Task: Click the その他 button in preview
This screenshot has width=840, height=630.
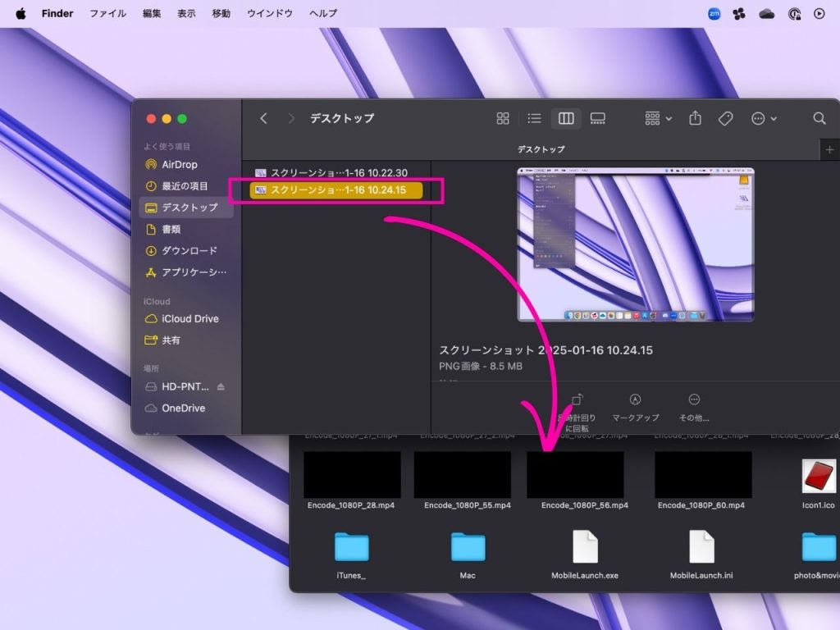Action: (694, 407)
